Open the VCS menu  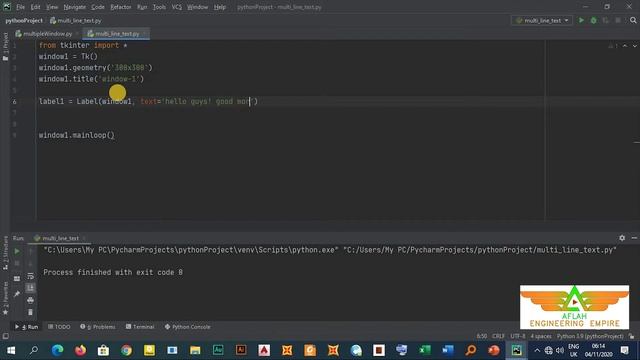(x=176, y=7)
